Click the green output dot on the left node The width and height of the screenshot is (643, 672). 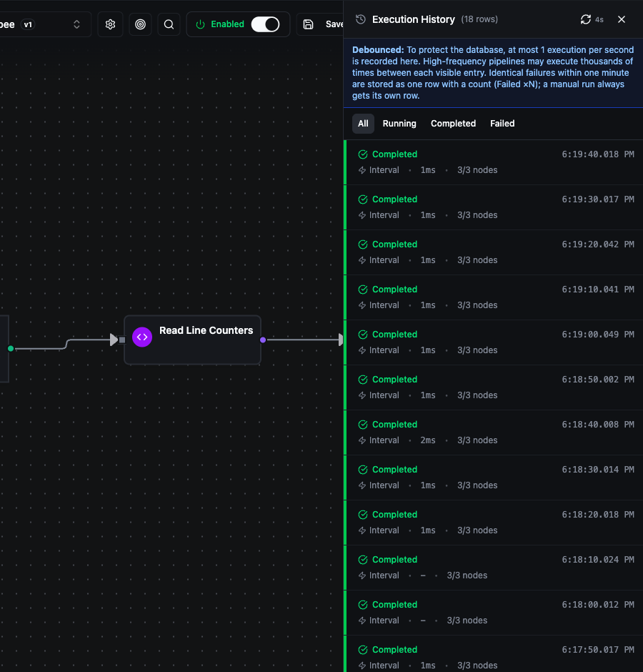11,348
